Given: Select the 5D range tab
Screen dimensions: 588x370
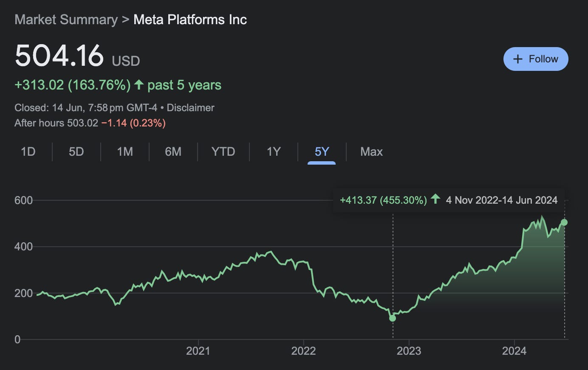Looking at the screenshot, I should pos(76,151).
